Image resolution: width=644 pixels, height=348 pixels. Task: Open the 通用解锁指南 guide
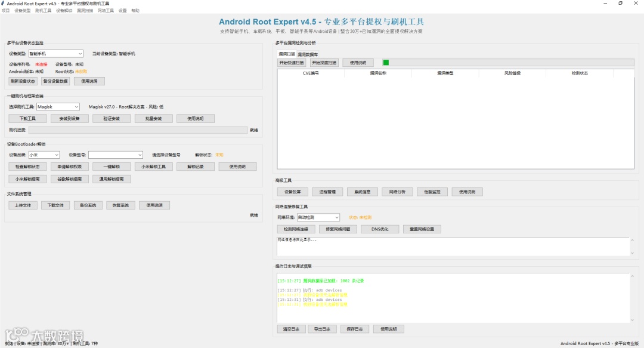(x=112, y=179)
